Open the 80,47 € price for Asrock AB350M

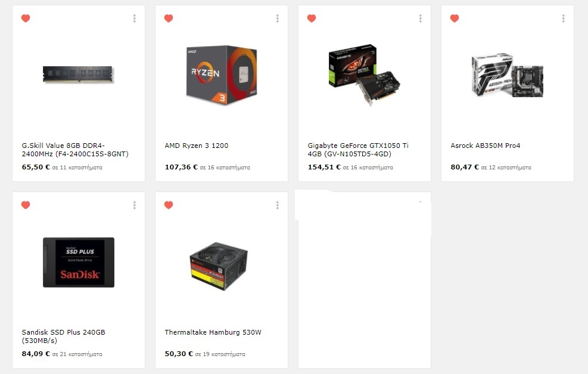pos(465,167)
